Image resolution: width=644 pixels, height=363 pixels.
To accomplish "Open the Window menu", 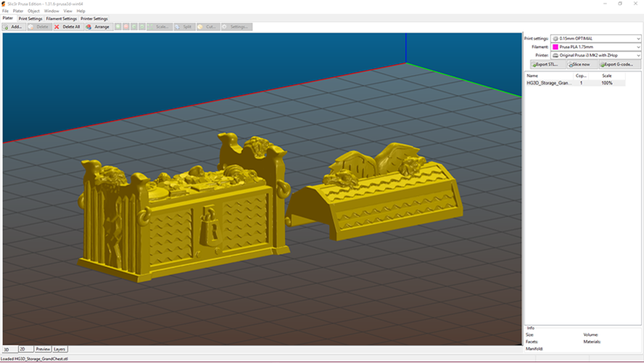I will 51,11.
